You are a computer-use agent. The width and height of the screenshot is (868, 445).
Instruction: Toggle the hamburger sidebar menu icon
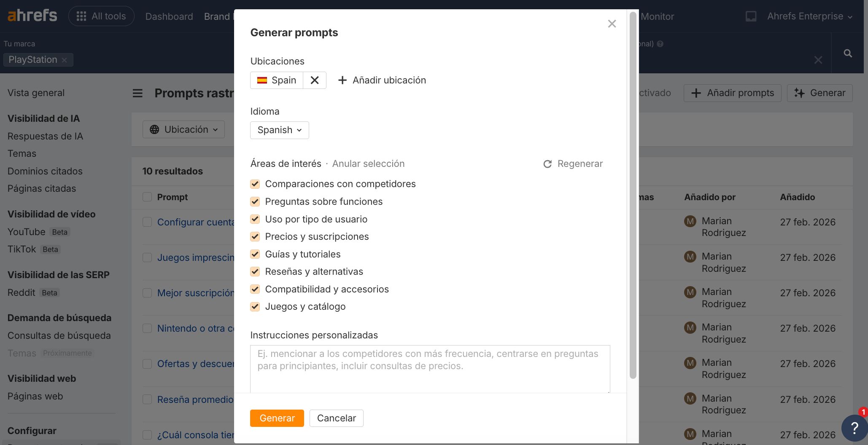point(137,93)
